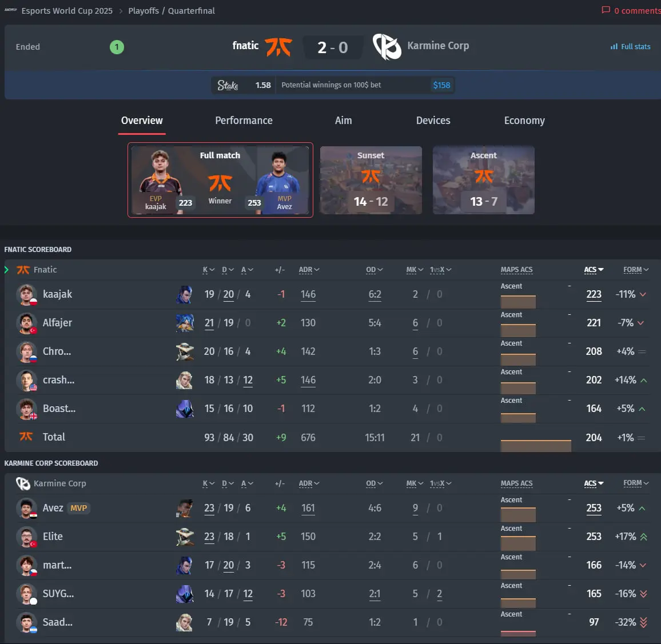Click MAPS ACS header in Fnatic scoreboard
The image size is (661, 644).
[x=516, y=270]
